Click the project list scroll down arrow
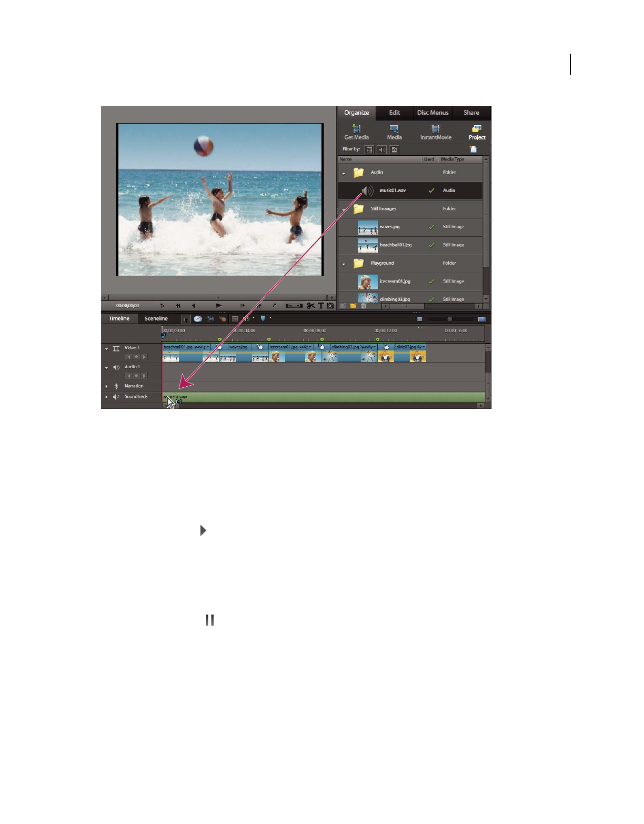 [x=486, y=299]
